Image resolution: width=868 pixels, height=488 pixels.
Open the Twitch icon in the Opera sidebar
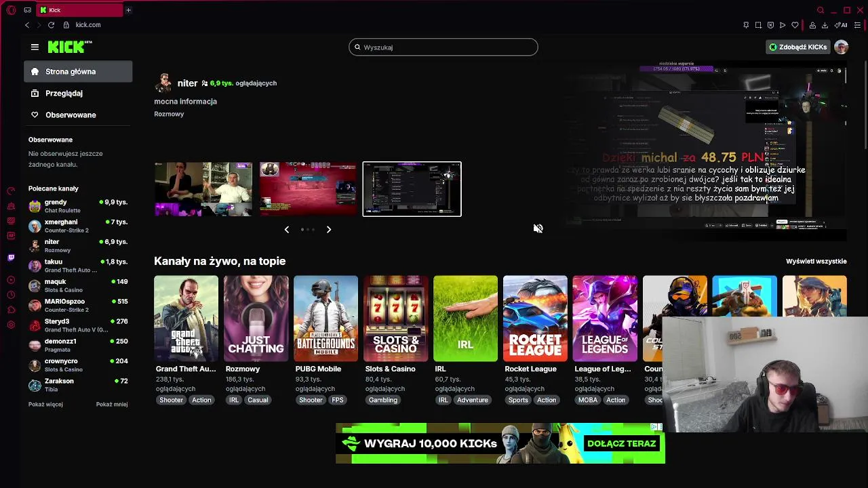pyautogui.click(x=11, y=258)
